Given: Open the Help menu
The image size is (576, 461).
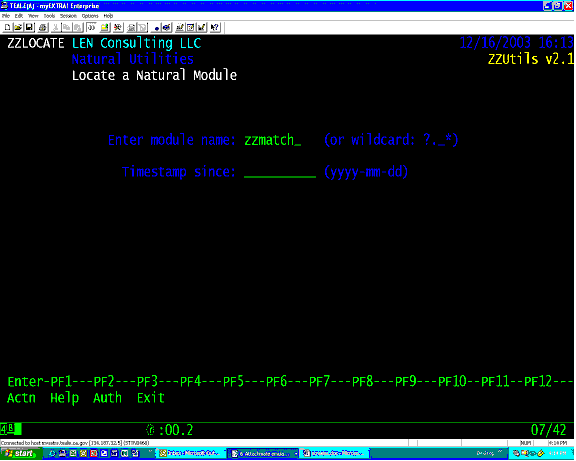Looking at the screenshot, I should tap(108, 16).
